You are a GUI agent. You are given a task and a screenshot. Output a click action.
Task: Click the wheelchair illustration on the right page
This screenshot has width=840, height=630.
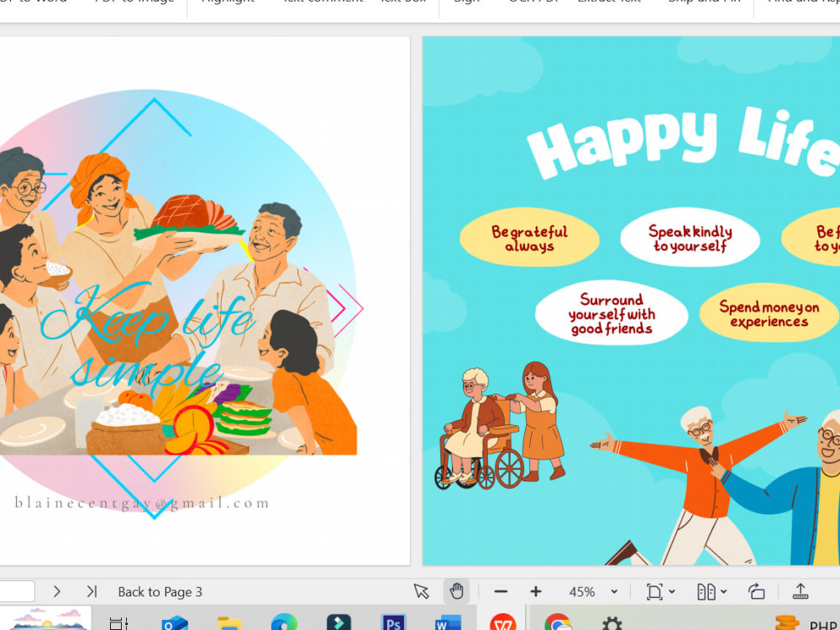coord(499,425)
